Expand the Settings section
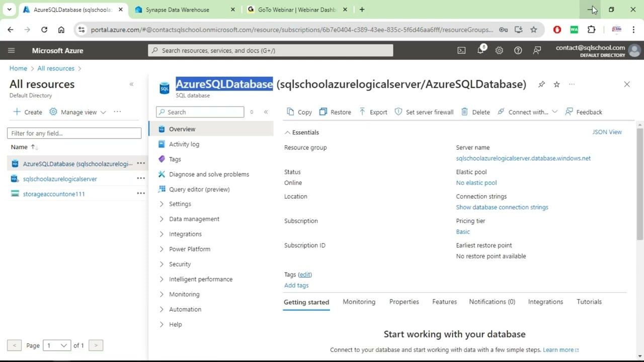 (x=180, y=204)
